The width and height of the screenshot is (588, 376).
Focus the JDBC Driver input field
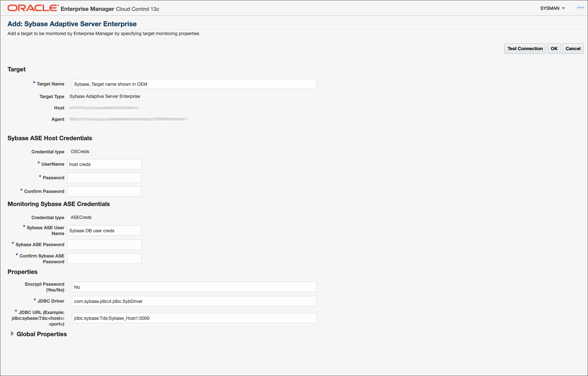point(194,301)
